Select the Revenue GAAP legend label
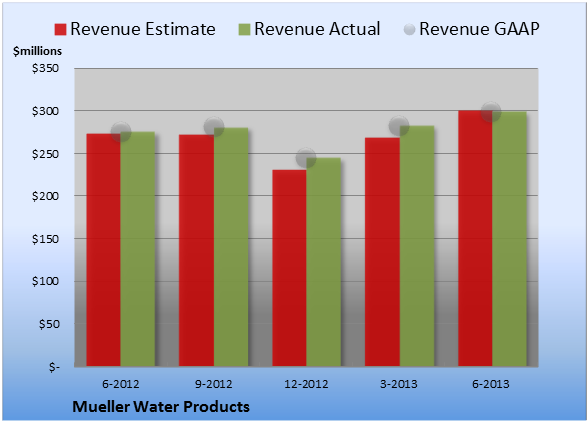The width and height of the screenshot is (588, 422). (479, 29)
